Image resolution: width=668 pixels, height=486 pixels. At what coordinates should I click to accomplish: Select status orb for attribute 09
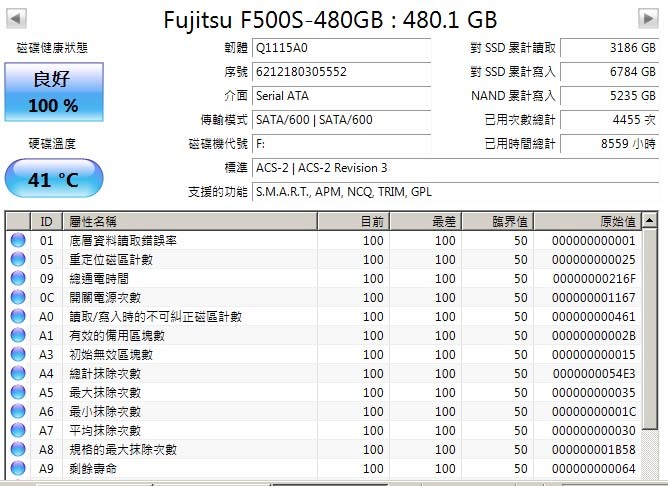(x=18, y=279)
